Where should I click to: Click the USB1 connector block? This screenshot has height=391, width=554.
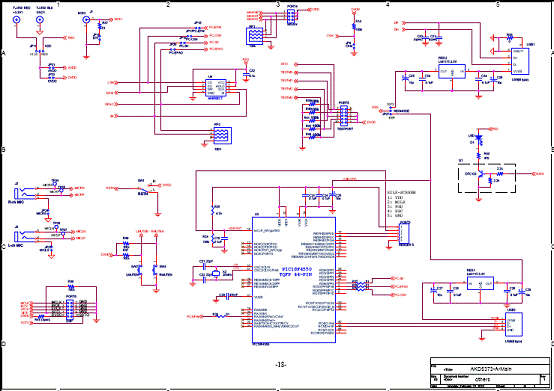(520, 61)
